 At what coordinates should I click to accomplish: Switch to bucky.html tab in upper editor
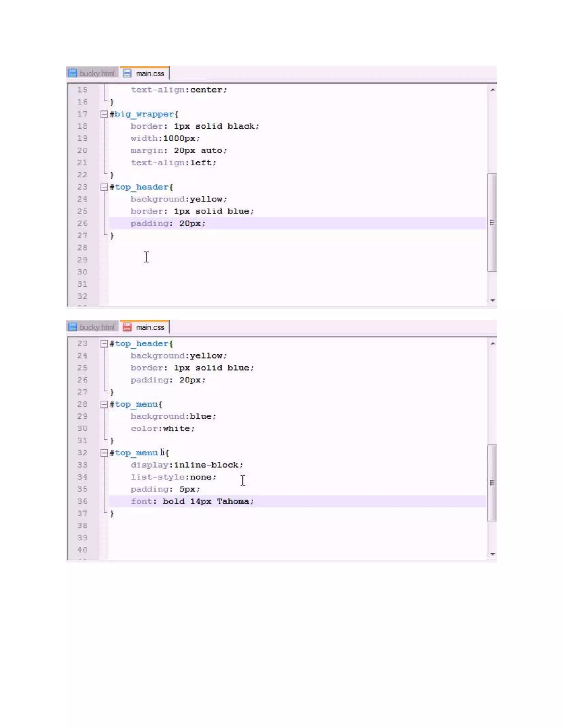[x=92, y=73]
